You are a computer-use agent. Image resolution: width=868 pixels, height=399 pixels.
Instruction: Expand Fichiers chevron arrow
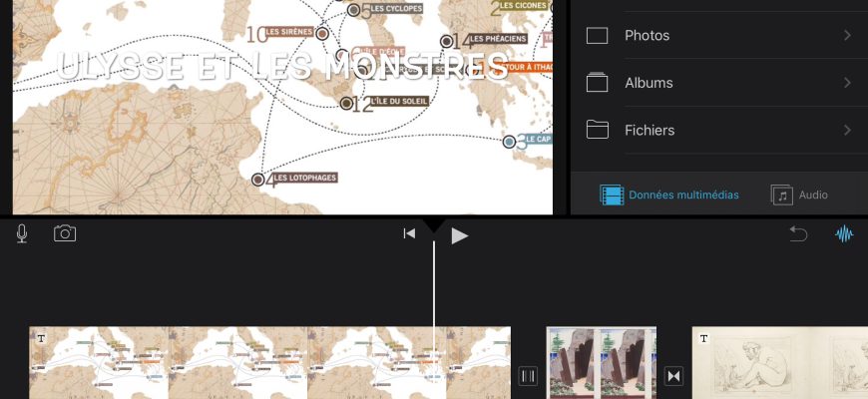click(x=847, y=130)
